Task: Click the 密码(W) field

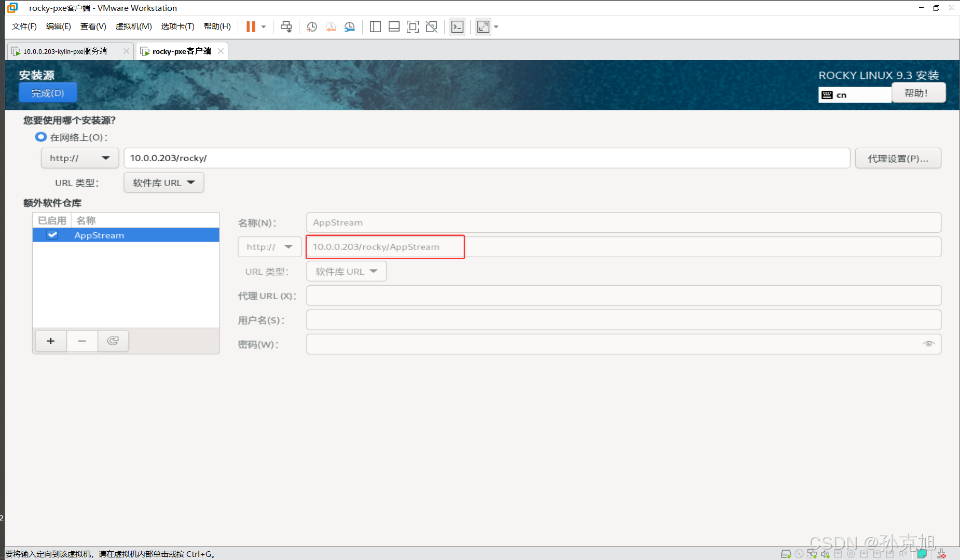Action: point(624,344)
